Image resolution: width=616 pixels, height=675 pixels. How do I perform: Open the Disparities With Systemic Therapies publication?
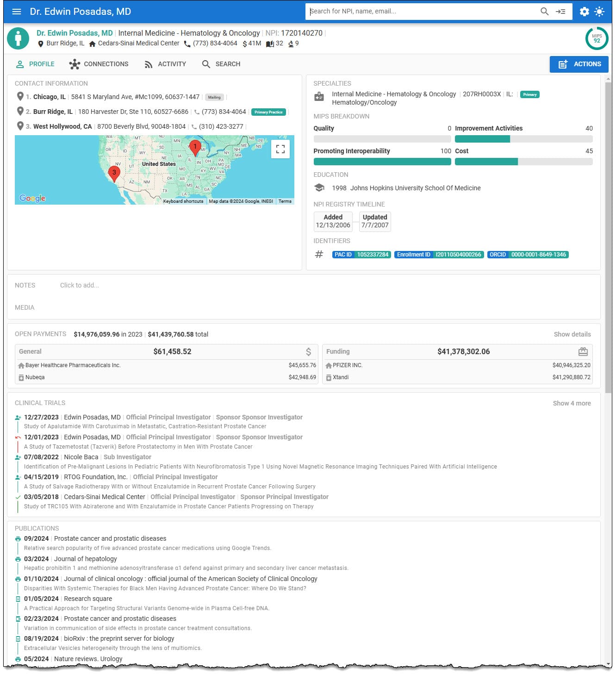pyautogui.click(x=165, y=588)
